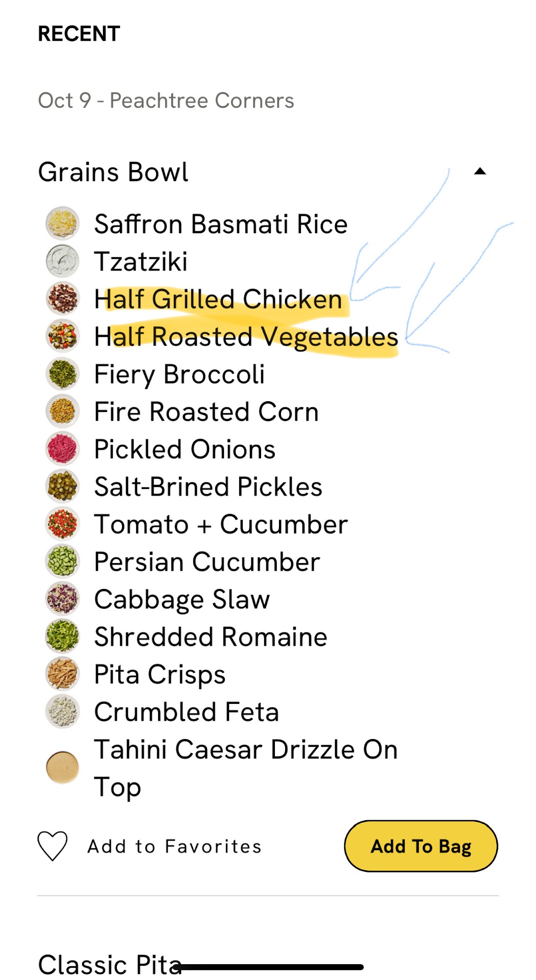Screen dimensions: 536x980
Task: Tap the Pickled Onions ingredient icon
Action: coord(62,449)
